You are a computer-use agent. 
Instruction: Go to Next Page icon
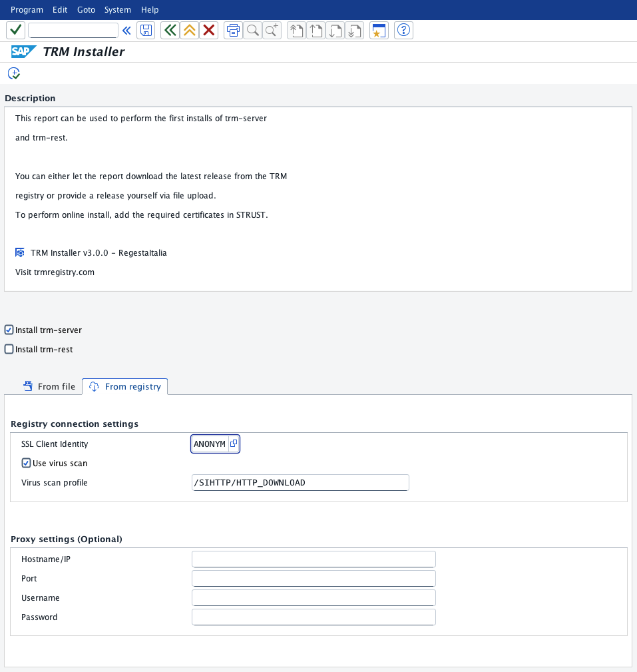pos(335,30)
